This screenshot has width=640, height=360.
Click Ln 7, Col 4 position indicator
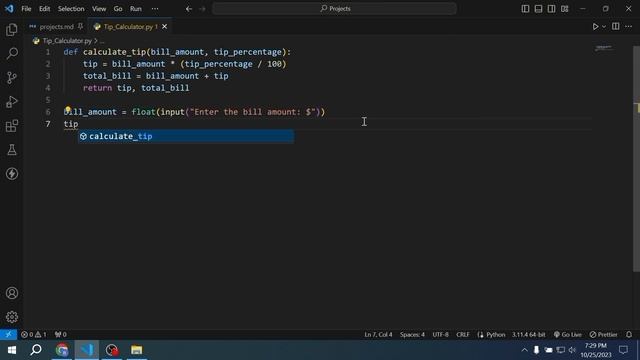pos(378,334)
